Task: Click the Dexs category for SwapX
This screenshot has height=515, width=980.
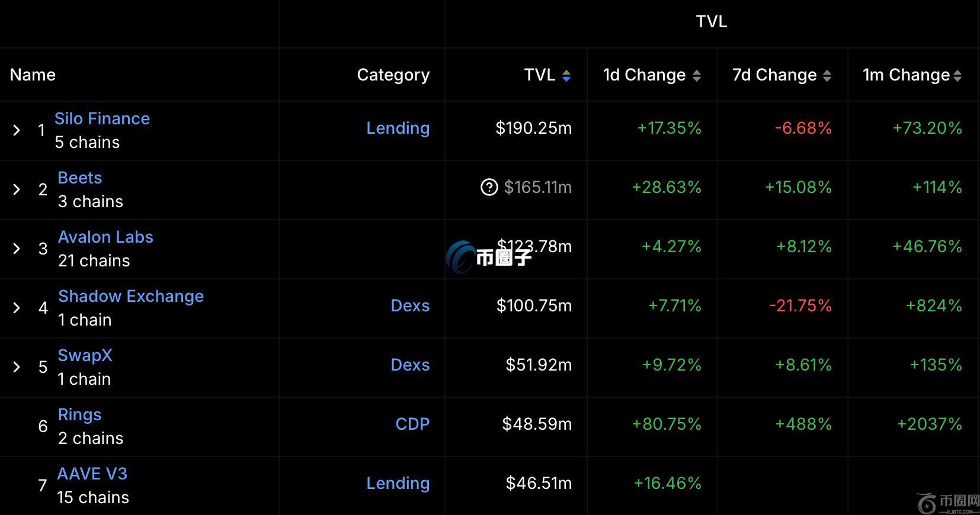Action: (x=410, y=365)
